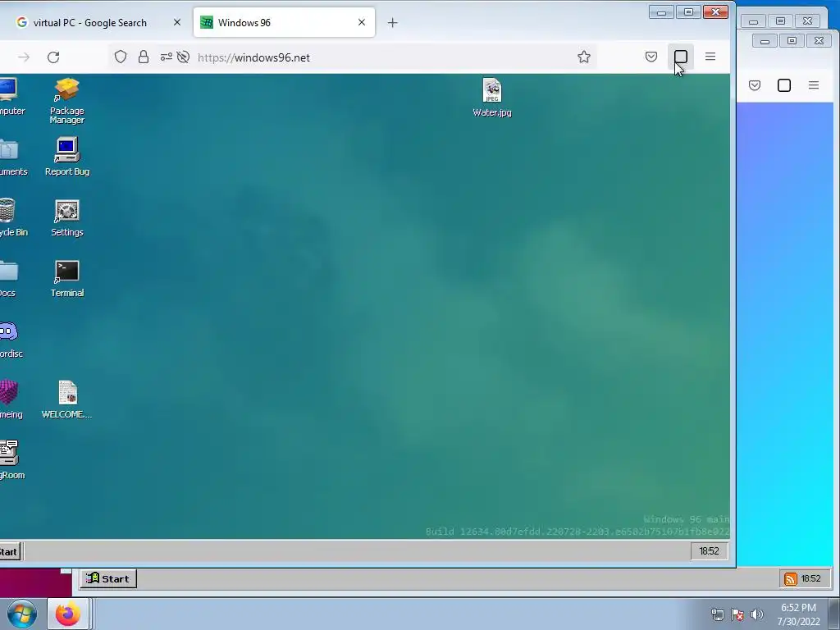Open site permissions icon in address bar
Screen dimensions: 840x630
click(x=166, y=57)
